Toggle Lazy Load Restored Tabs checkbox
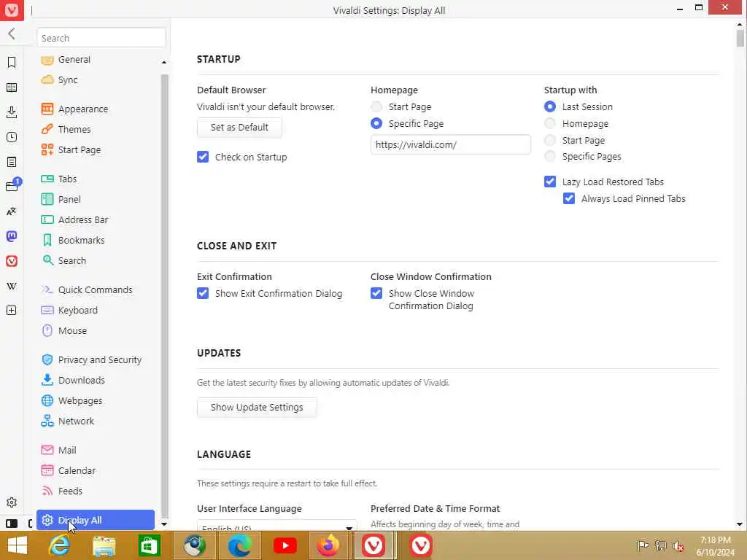 550,182
